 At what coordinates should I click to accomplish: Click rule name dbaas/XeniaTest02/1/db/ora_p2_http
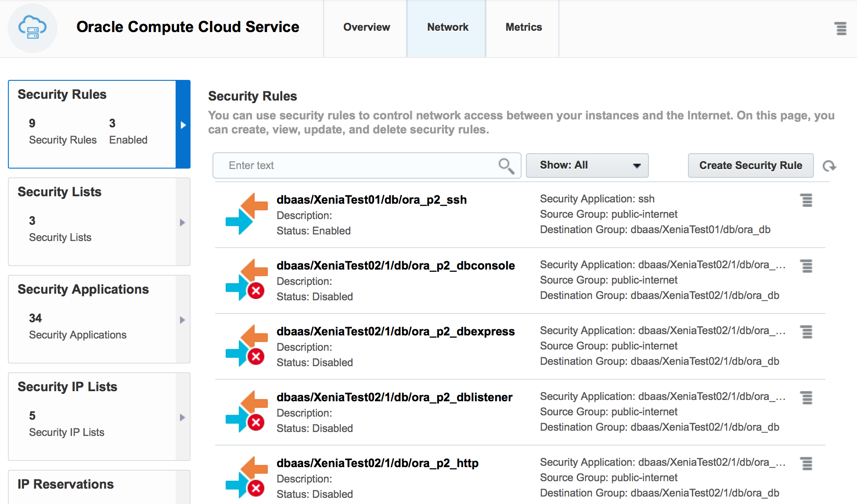(378, 463)
